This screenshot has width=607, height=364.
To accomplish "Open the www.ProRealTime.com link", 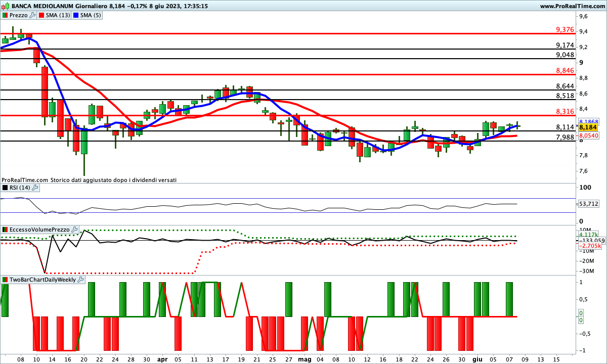I will [572, 6].
